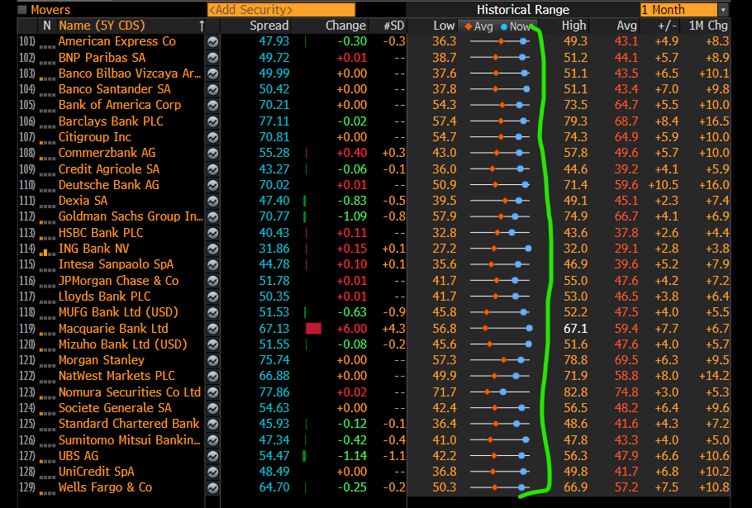
Task: Sort by the High column header
Action: pos(574,25)
